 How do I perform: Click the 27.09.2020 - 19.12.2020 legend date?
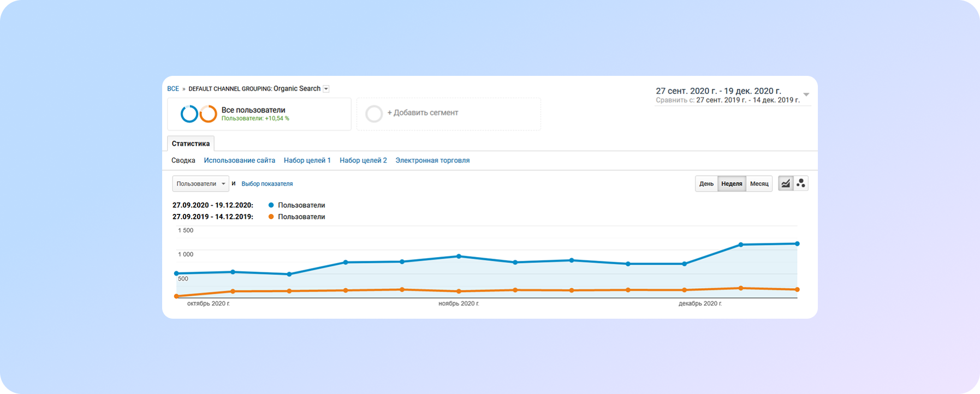point(213,205)
